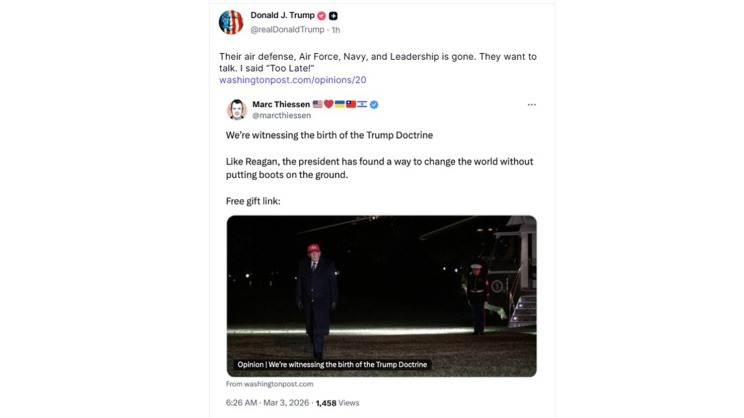744x418 pixels.
Task: Click the quoted text 'birth of the Trump Doctrine'
Action: tap(371, 134)
